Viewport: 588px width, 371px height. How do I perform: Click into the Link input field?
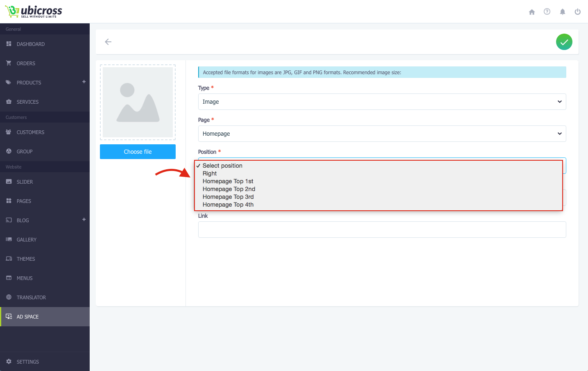tap(382, 230)
